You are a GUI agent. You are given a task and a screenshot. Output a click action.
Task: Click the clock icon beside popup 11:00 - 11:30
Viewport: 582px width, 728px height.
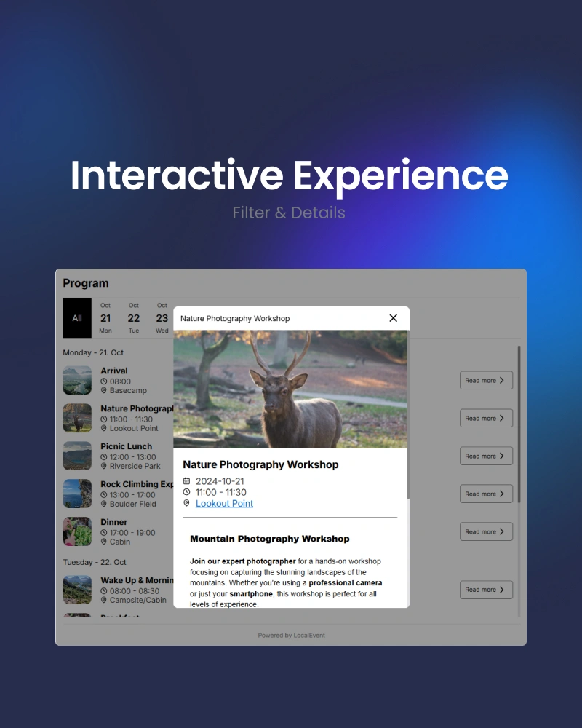(x=186, y=492)
